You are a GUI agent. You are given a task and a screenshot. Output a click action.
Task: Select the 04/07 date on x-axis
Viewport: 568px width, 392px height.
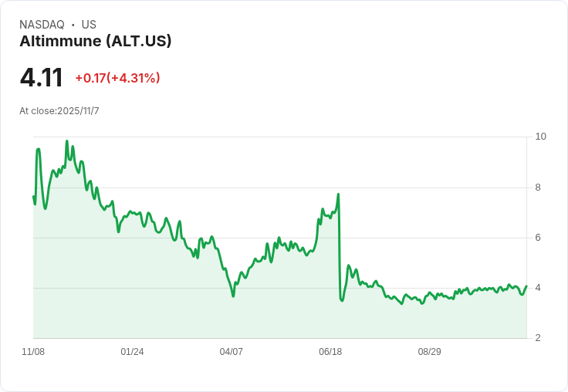point(231,352)
